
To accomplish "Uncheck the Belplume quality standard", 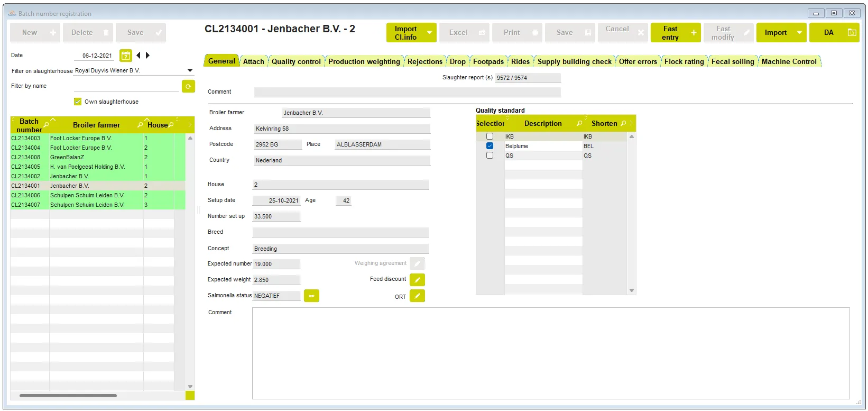I will (490, 146).
